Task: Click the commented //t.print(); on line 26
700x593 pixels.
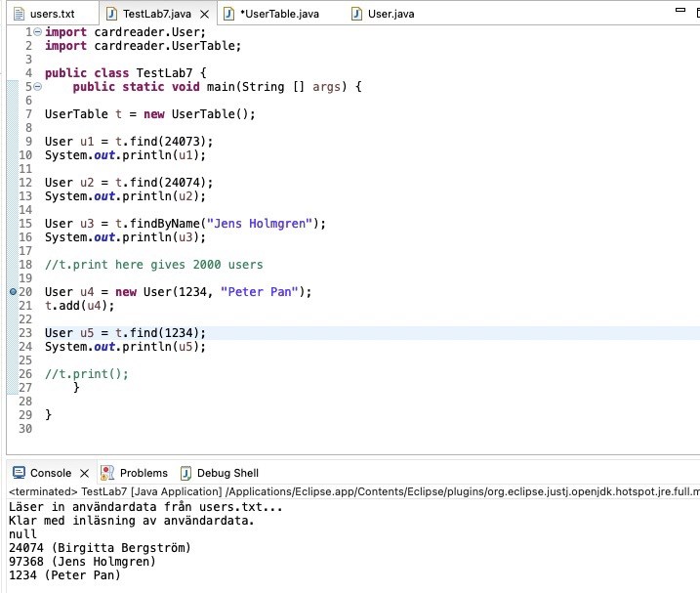Action: [x=87, y=374]
